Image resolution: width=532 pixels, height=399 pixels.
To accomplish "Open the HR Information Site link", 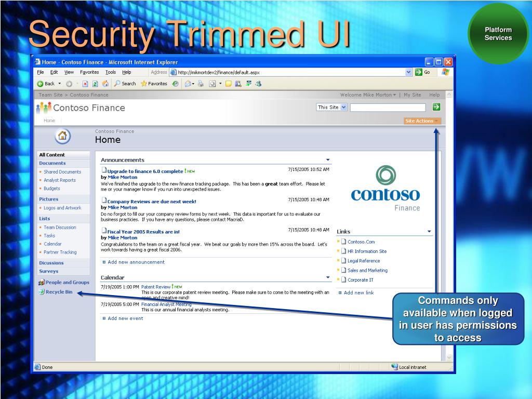I will coord(367,251).
